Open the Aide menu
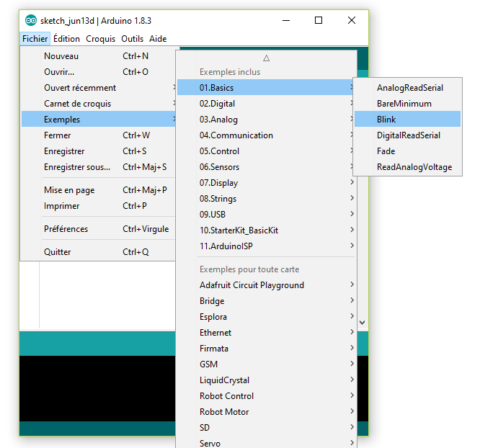The width and height of the screenshot is (480, 448). click(158, 39)
